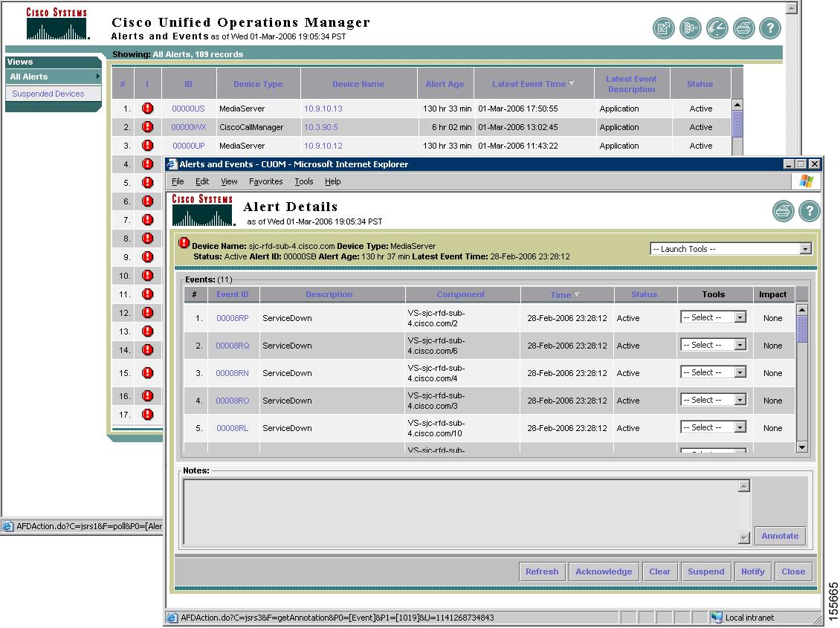Sort alerts by Device Type column

click(258, 84)
